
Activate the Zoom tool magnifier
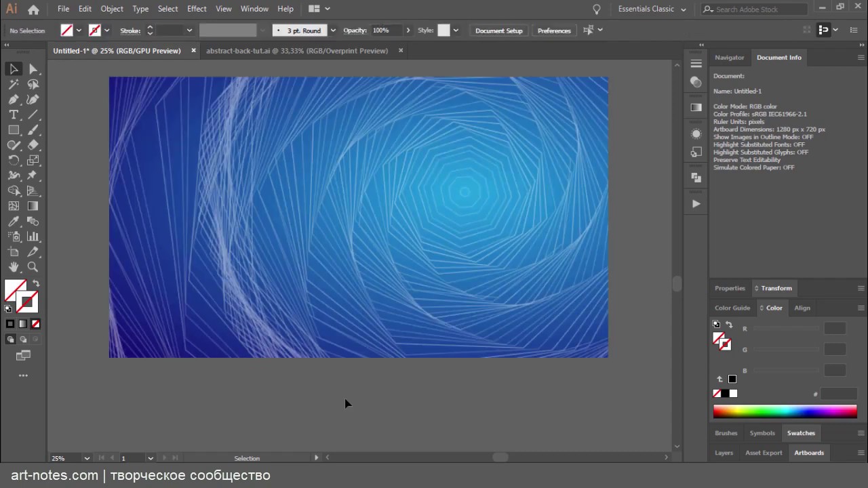(x=33, y=267)
